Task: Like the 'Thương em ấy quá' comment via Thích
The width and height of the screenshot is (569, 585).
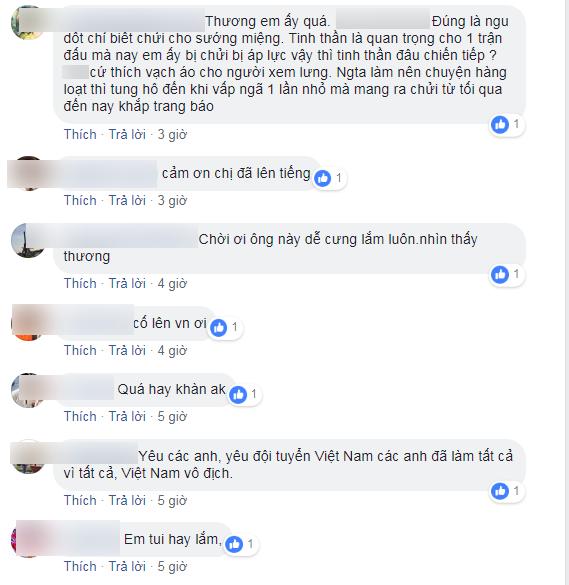Action: tap(80, 134)
